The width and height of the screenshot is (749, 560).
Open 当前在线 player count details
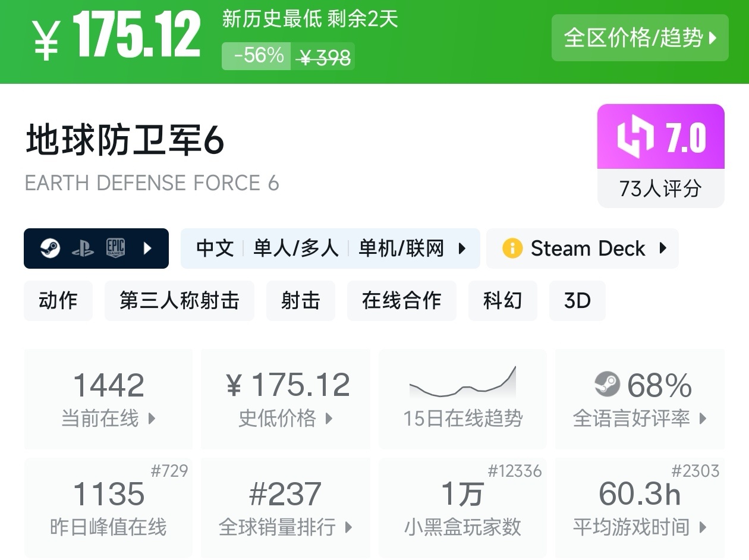(x=108, y=398)
